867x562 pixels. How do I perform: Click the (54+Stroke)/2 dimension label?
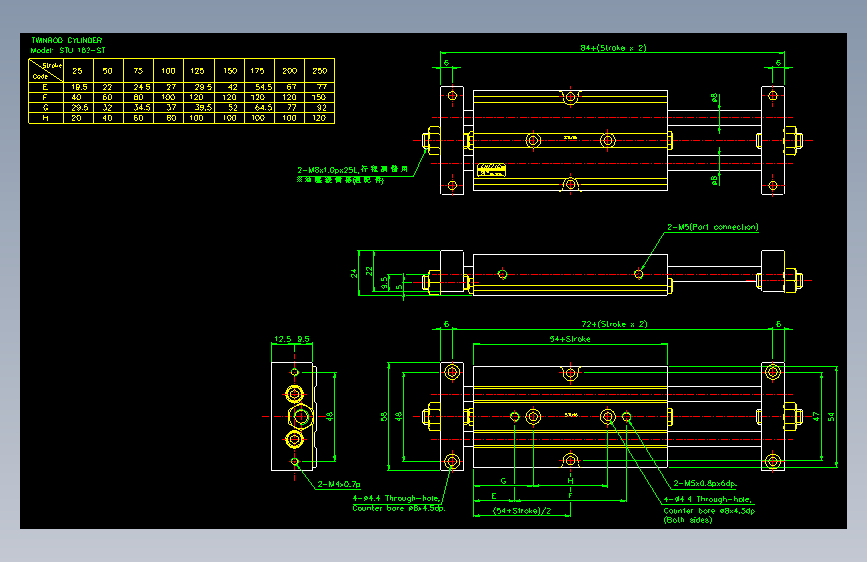(522, 511)
